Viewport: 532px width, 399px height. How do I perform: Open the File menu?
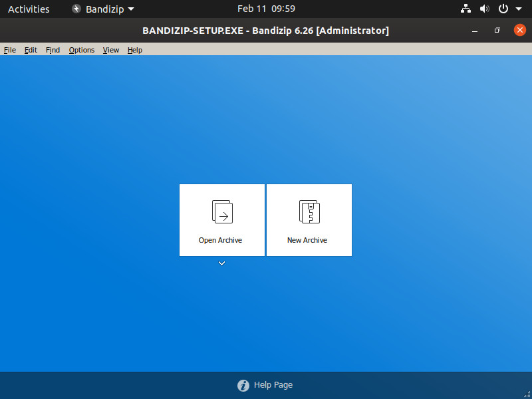pyautogui.click(x=9, y=50)
